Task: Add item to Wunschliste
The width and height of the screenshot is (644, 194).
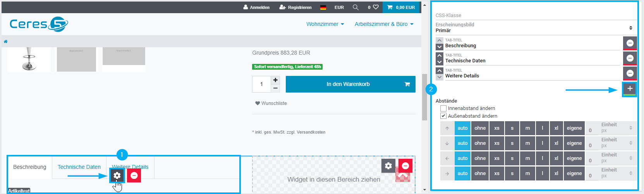Action: point(271,103)
